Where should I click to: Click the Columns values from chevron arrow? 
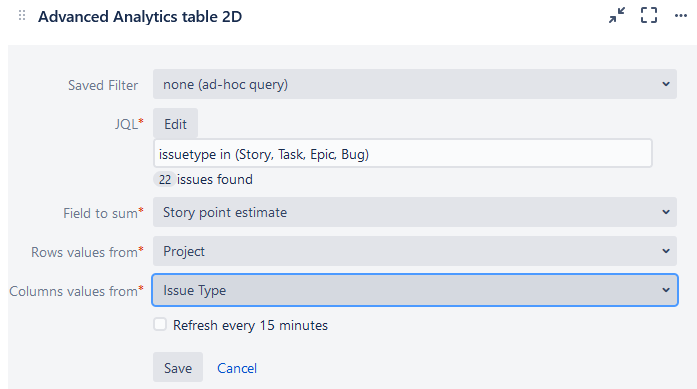tap(665, 290)
